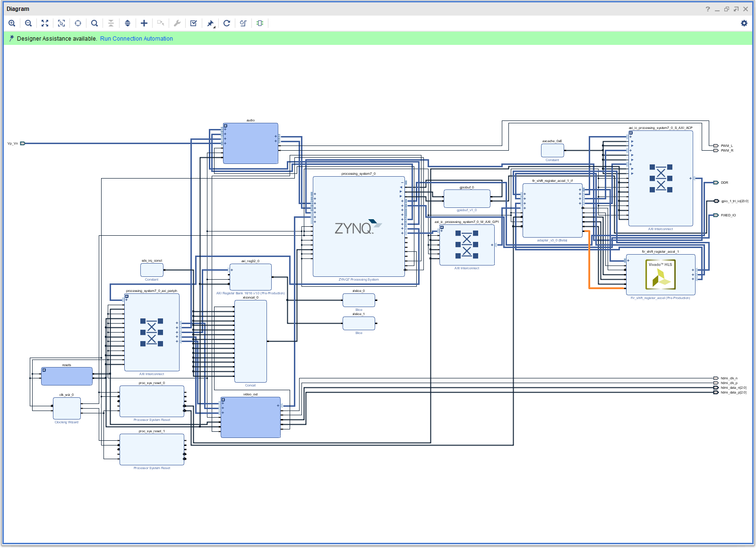Screen dimensions: 756x548
Task: Expand processing_system7_0_axi_periph interconnect block
Action: pyautogui.click(x=127, y=297)
